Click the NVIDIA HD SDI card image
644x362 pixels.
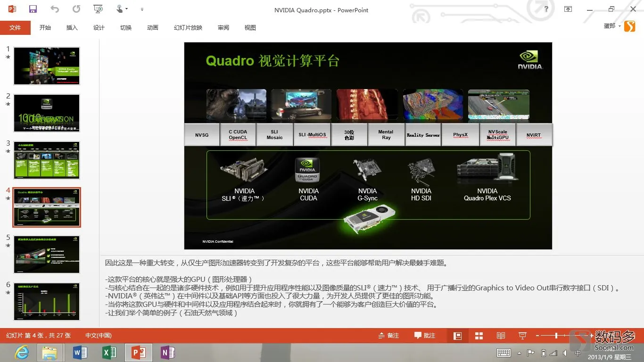pos(421,171)
